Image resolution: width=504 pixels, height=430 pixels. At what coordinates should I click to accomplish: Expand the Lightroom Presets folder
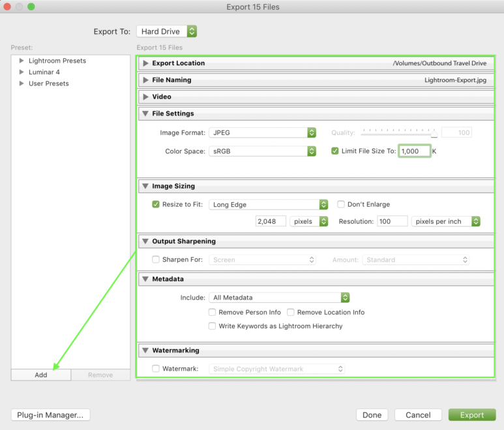(22, 61)
